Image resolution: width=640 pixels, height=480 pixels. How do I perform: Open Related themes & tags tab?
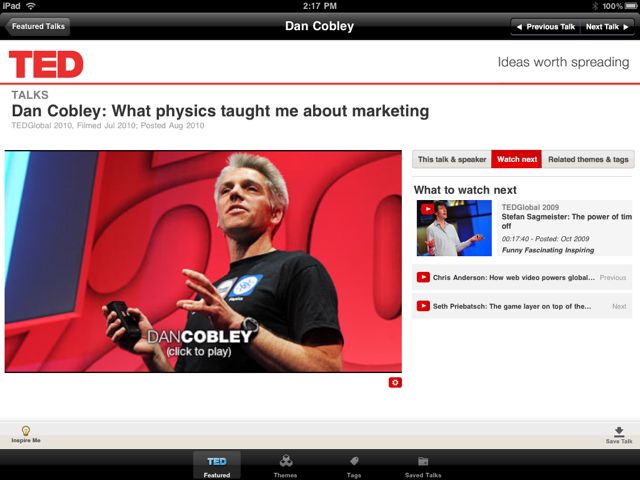(588, 159)
